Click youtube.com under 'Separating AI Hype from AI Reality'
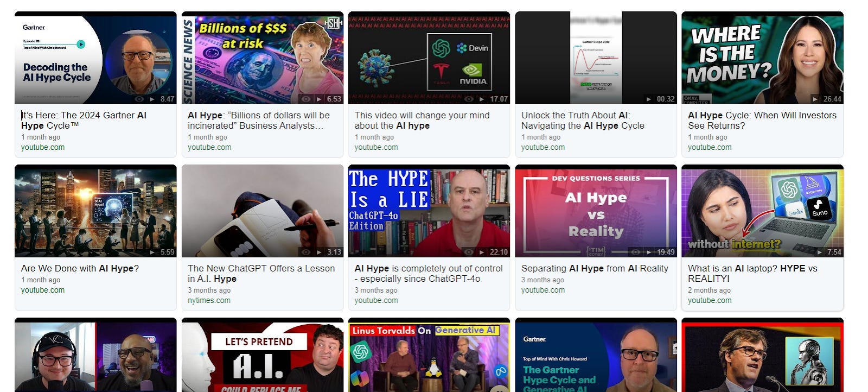 click(543, 290)
